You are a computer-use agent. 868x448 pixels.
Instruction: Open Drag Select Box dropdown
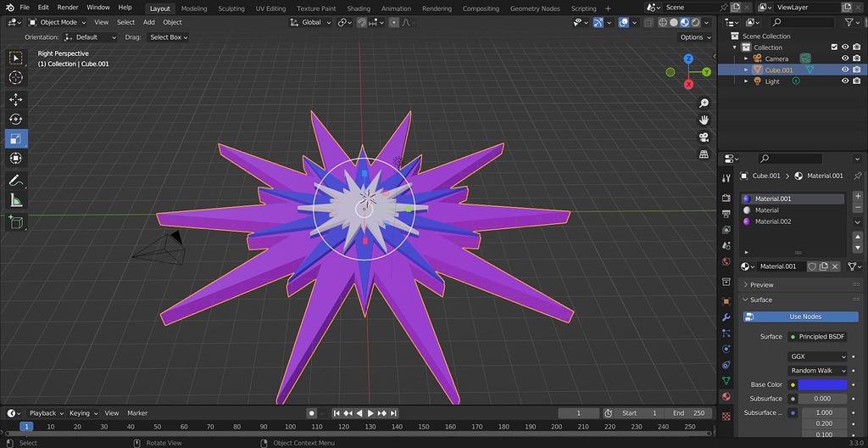[169, 37]
